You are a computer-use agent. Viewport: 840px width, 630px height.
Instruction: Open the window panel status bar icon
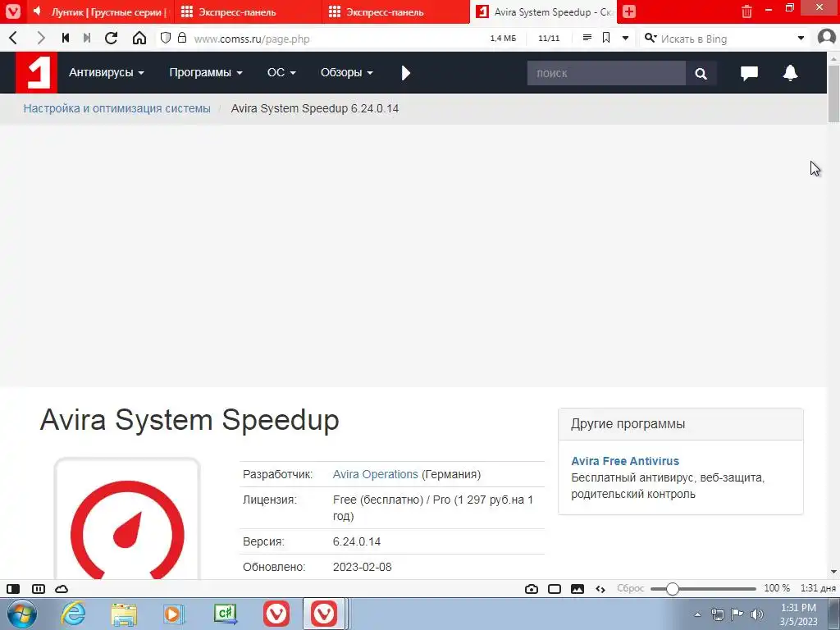click(555, 589)
